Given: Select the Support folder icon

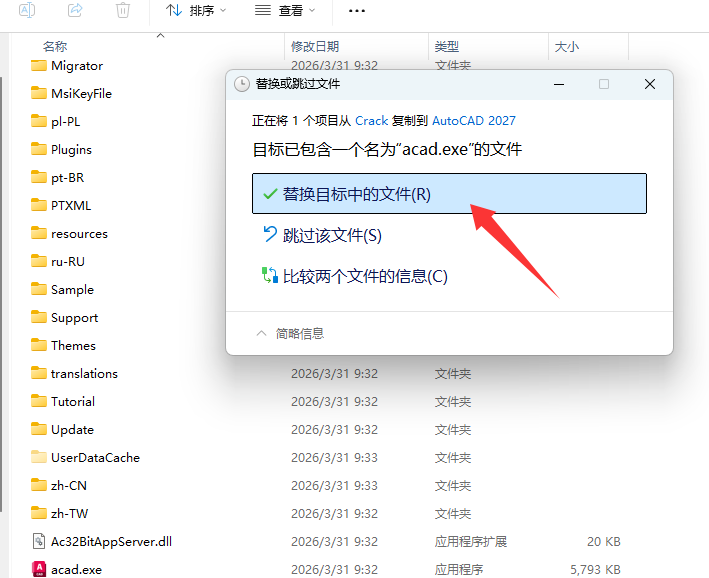Looking at the screenshot, I should point(39,317).
